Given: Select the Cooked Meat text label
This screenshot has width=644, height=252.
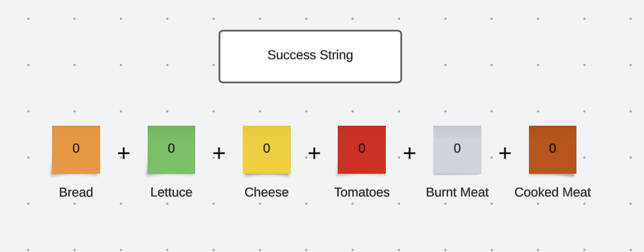Looking at the screenshot, I should 552,193.
